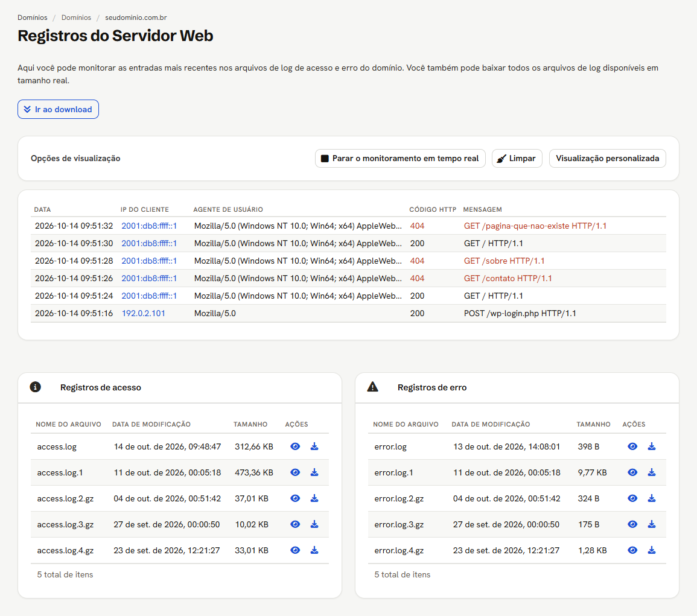Select timestamp 2026-10-14 09:51:26
The image size is (697, 616).
(x=74, y=278)
